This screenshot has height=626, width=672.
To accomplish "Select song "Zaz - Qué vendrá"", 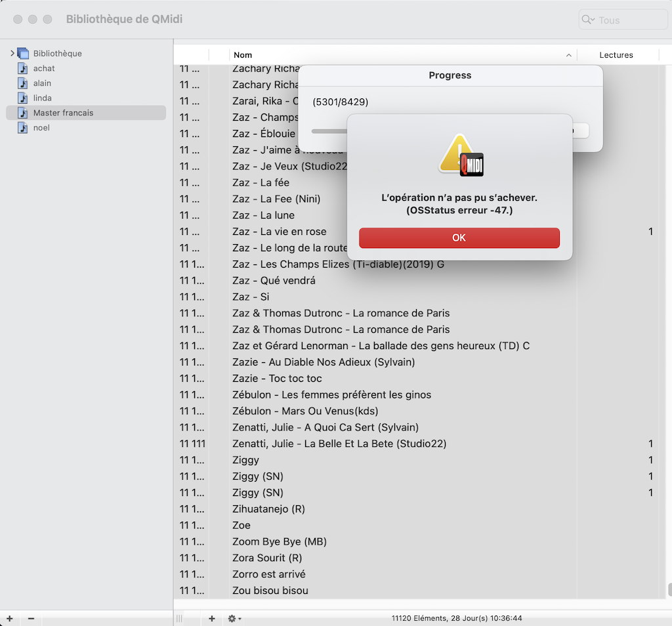I will [x=274, y=280].
